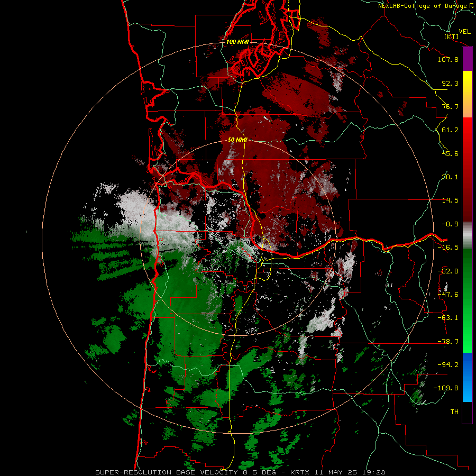Viewport: 476px width, 476px height.
Task: Click the gray near-zero segment of color bar
Action: pos(467,235)
